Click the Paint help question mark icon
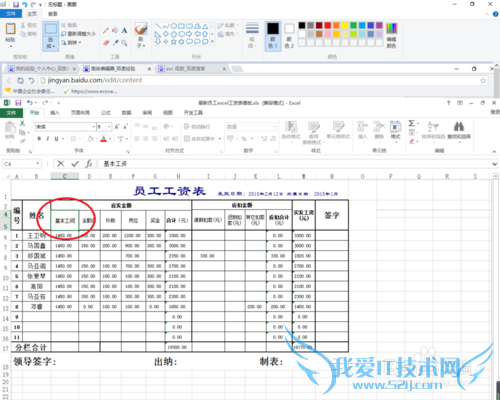The image size is (500, 400). [x=495, y=14]
